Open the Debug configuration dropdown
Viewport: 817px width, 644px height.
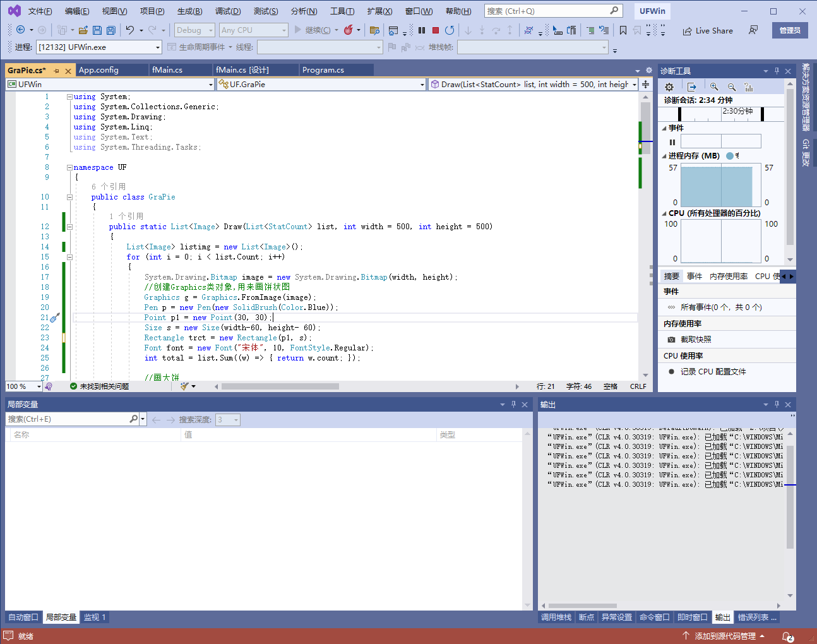pyautogui.click(x=194, y=30)
